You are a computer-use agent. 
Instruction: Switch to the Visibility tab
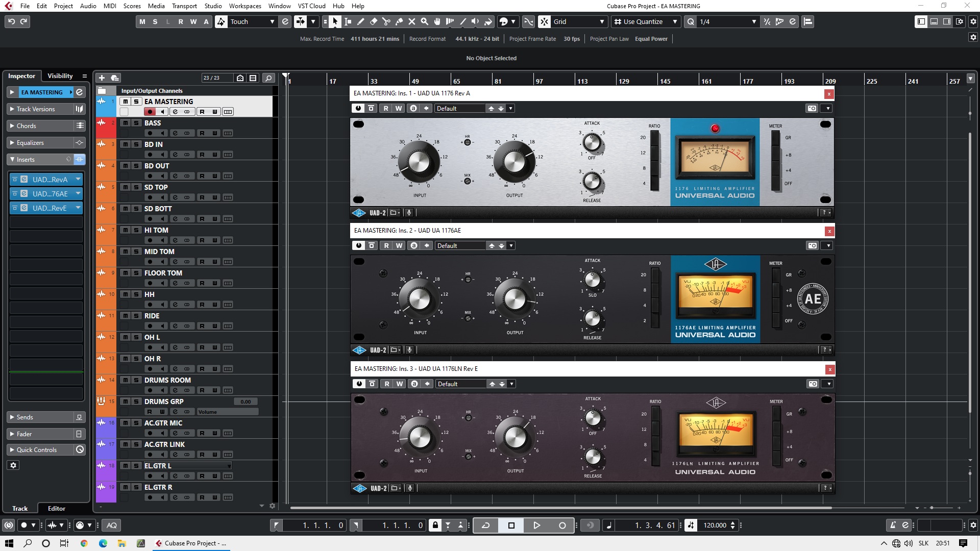tap(60, 76)
